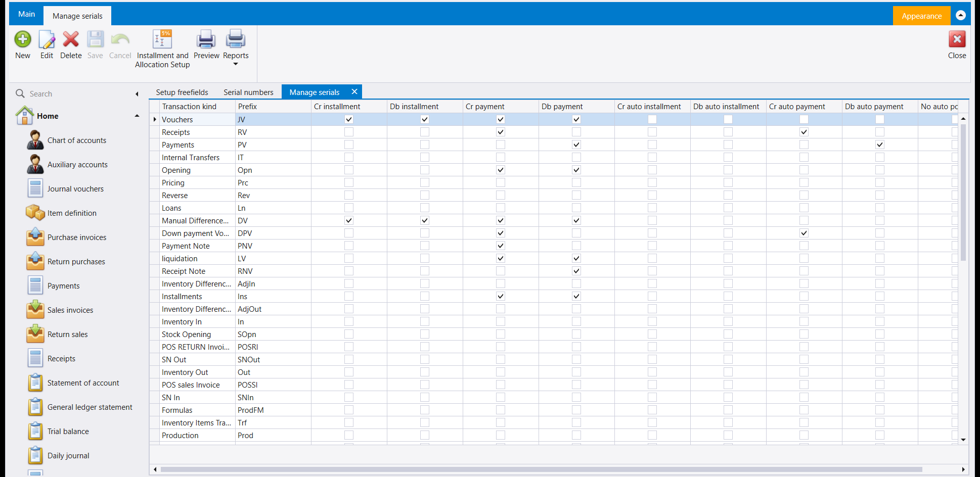Uncheck Cr auto payment for Down payment row

click(804, 233)
